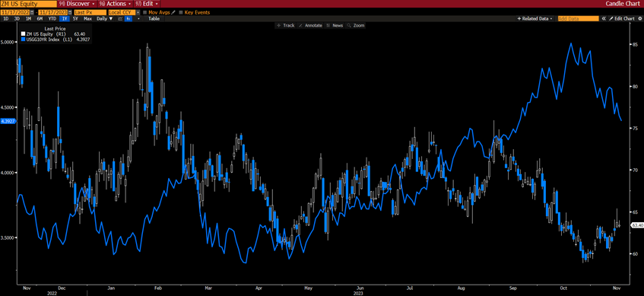Activate the Zoom tool
The image size is (644, 296).
(x=356, y=25)
